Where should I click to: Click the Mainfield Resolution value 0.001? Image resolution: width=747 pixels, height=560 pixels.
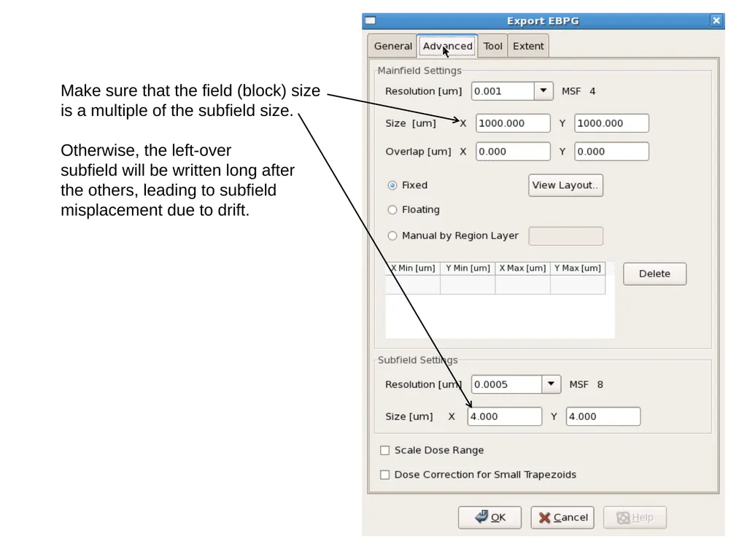[x=503, y=91]
